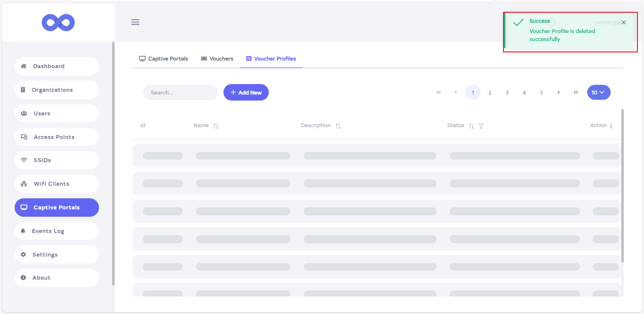Open Dashboard from the sidebar

point(57,67)
